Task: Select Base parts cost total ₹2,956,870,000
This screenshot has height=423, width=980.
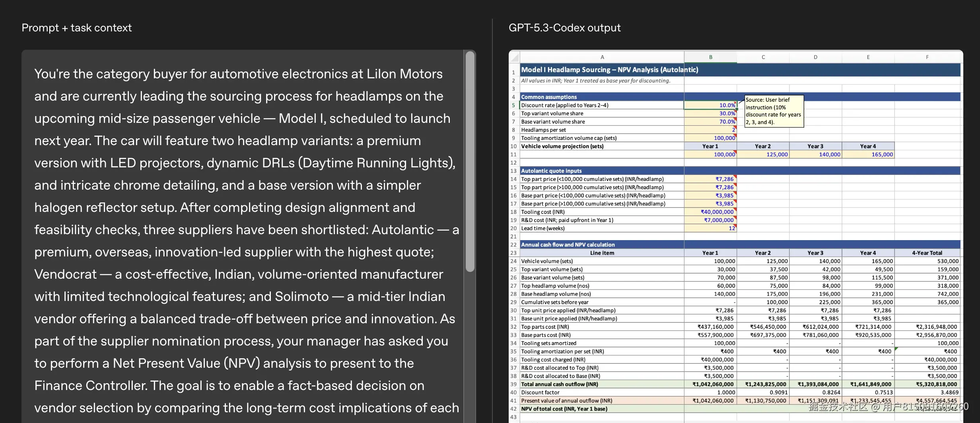Action: 927,335
